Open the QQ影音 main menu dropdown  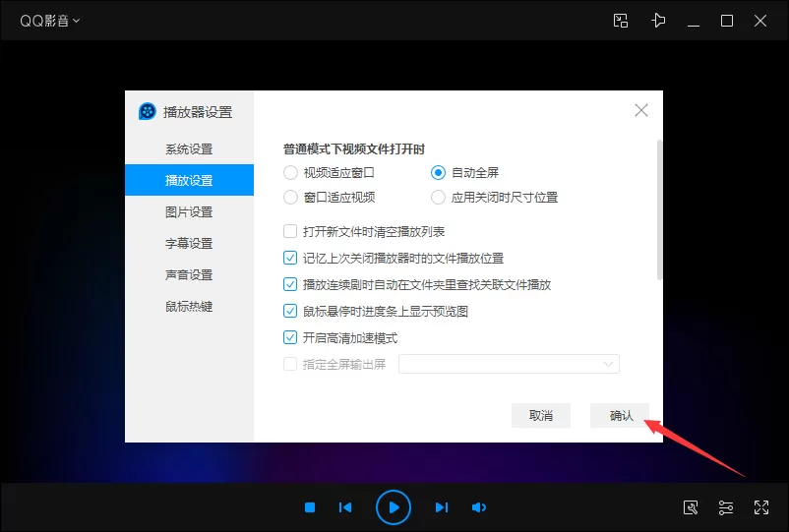(x=49, y=21)
